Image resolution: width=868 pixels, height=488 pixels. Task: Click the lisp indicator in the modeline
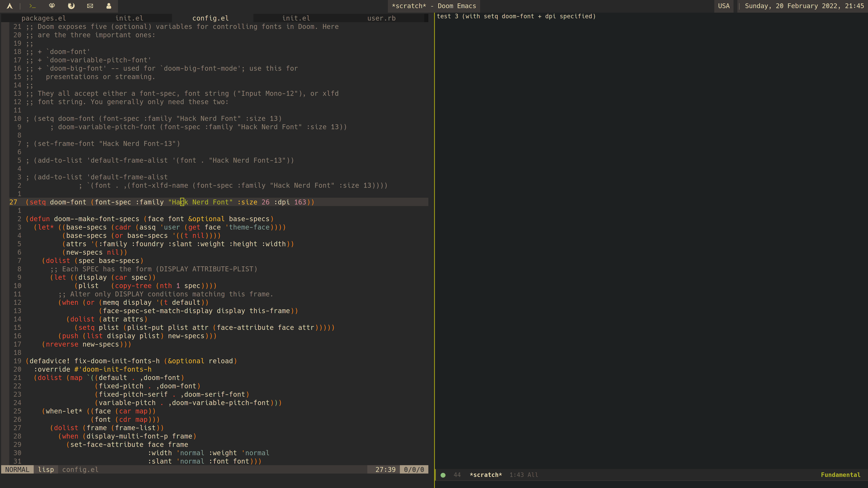46,469
